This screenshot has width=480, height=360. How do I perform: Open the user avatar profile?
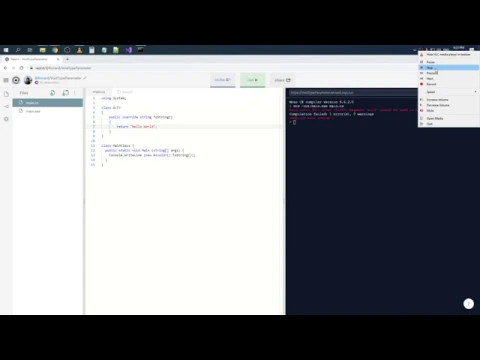28,80
